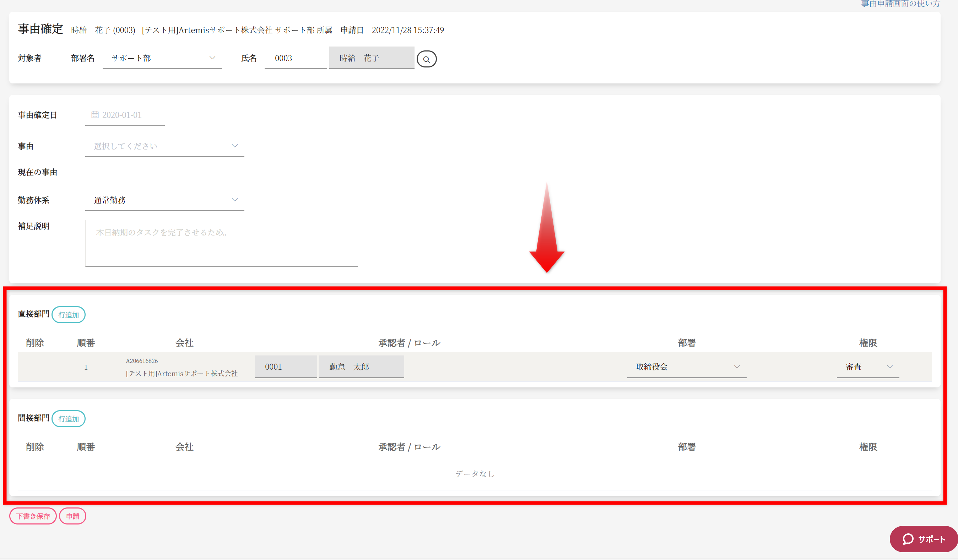Expand the 勤務体系 通常勤務 dropdown

164,200
